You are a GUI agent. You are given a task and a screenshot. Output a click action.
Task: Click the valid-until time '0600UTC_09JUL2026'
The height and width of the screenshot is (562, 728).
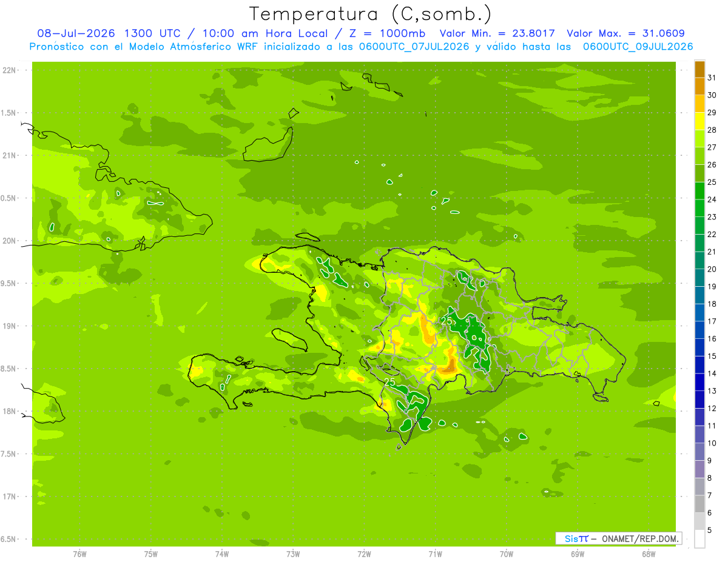(639, 47)
